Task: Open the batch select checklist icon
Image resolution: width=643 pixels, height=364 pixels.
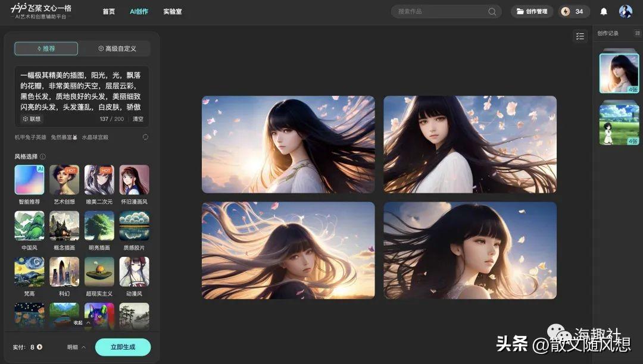Action: point(580,36)
